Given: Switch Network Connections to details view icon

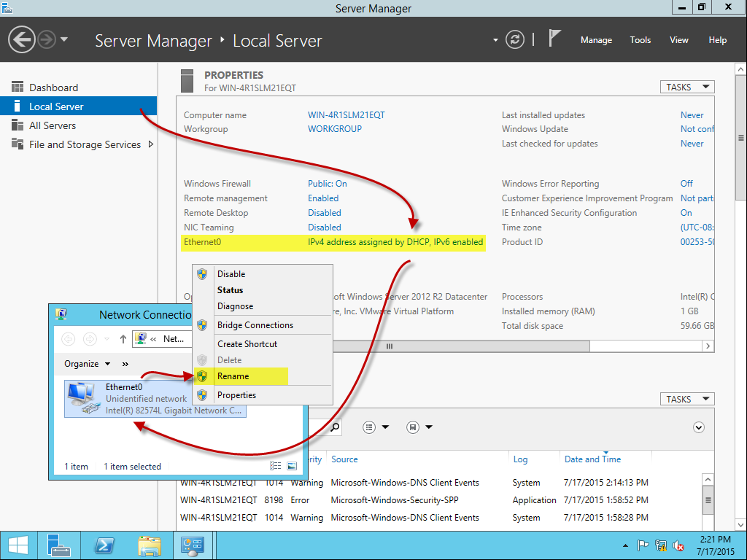Looking at the screenshot, I should point(275,466).
